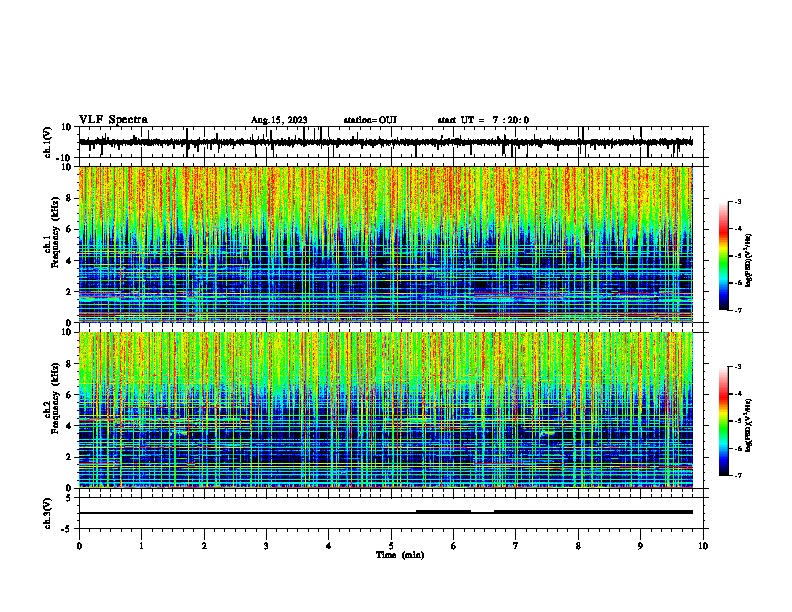This screenshot has height=612, width=792.
Task: Click the "VLF Spectra" plot title
Action: [x=113, y=120]
